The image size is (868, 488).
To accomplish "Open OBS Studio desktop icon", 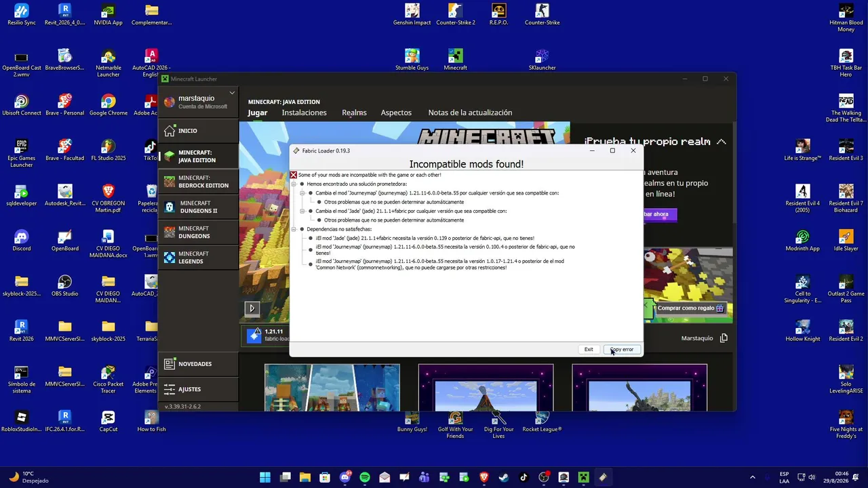I will [65, 285].
